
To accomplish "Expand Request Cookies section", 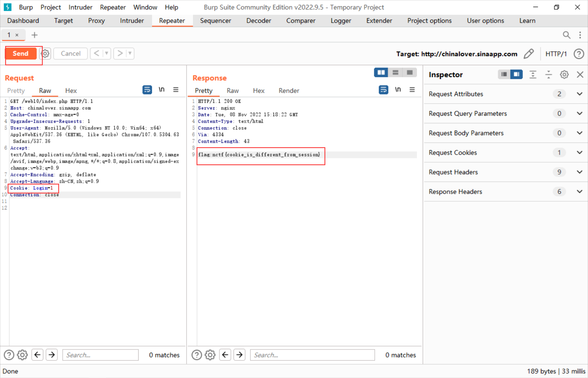I will click(580, 153).
